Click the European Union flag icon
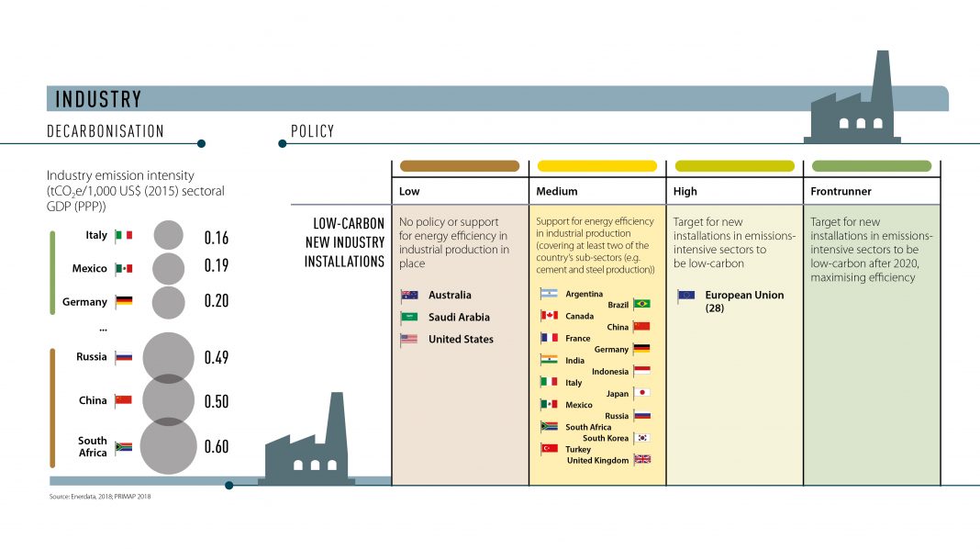 686,296
